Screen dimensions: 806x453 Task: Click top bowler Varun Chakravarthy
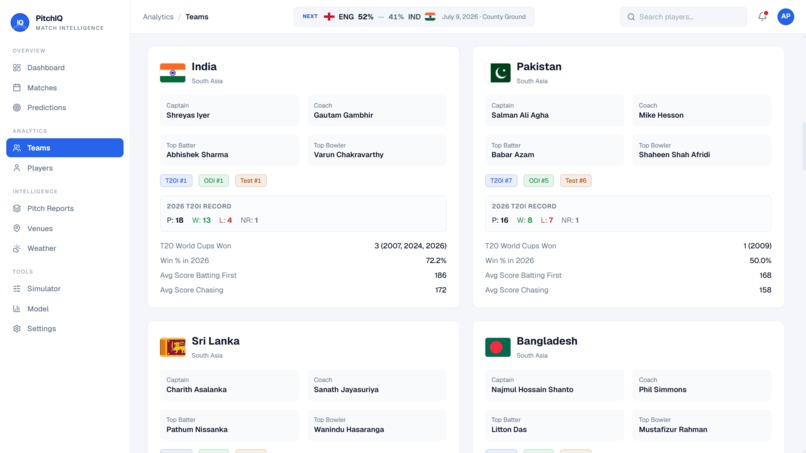pos(349,155)
